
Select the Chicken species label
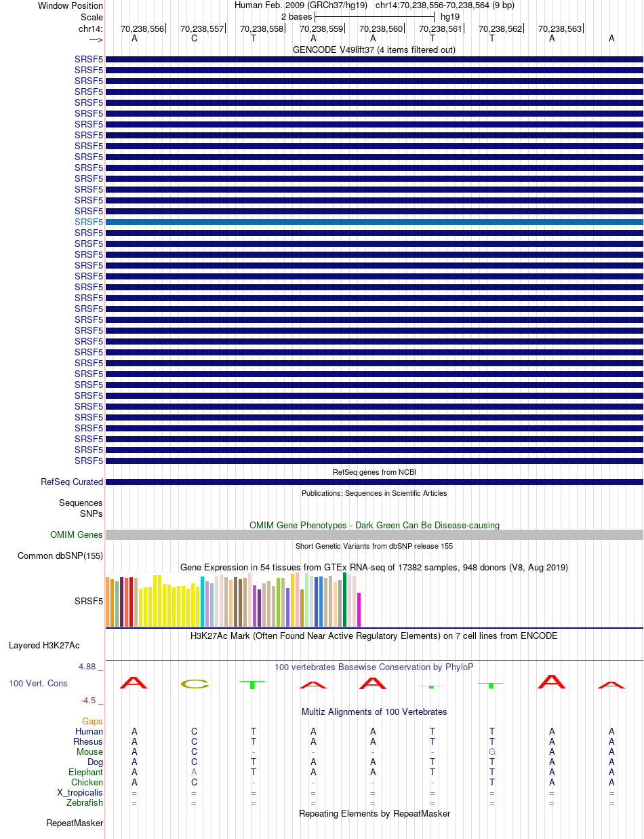pos(87,782)
